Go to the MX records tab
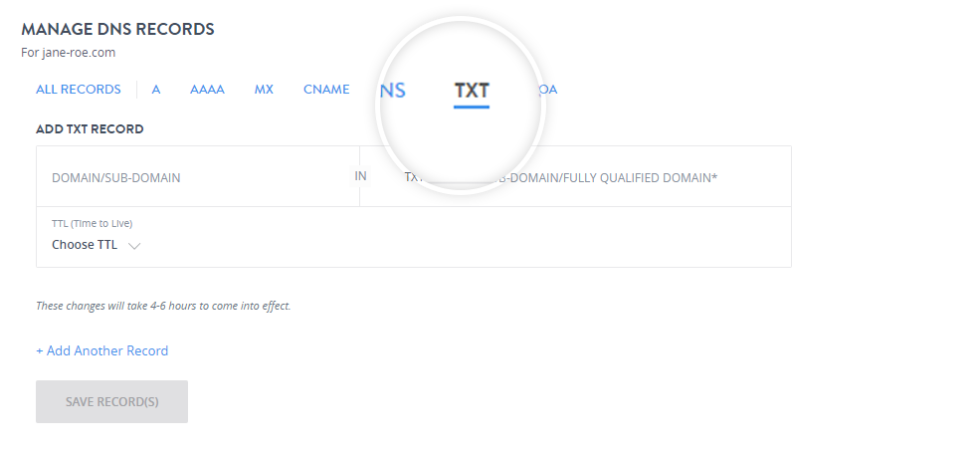This screenshot has width=980, height=451. 264,90
